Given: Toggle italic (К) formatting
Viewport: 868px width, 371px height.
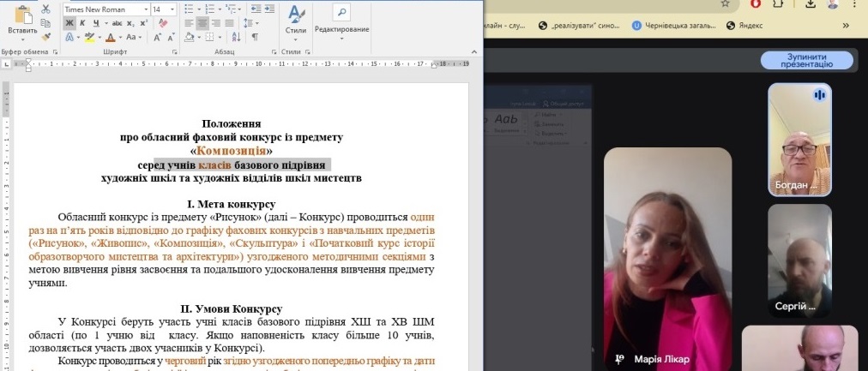Looking at the screenshot, I should tap(82, 23).
